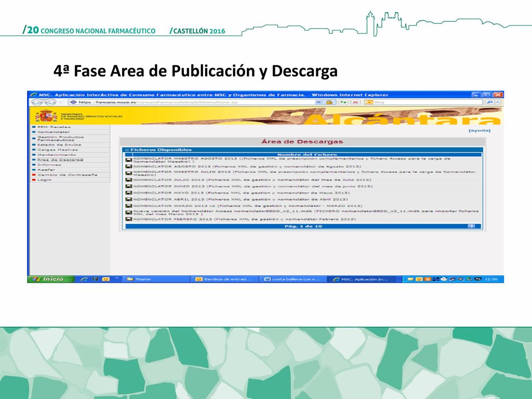Click disk icon for NOMENCLATOR ABRIL 2013
Screen dimensions: 532x399
tap(129, 199)
